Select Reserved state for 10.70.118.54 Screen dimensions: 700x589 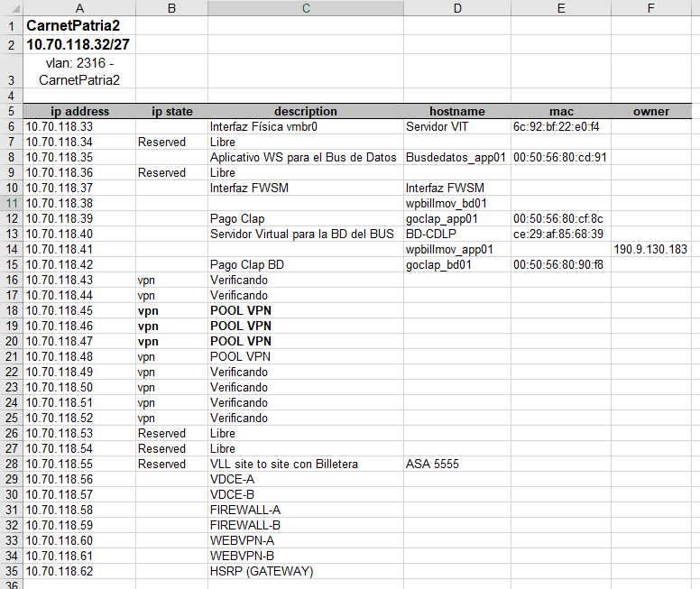[172, 449]
